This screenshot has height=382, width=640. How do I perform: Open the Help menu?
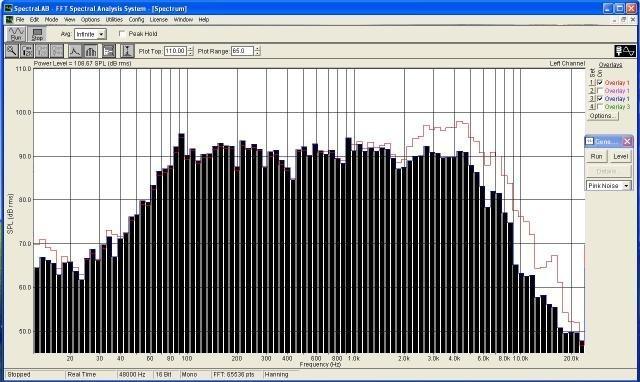coord(204,20)
